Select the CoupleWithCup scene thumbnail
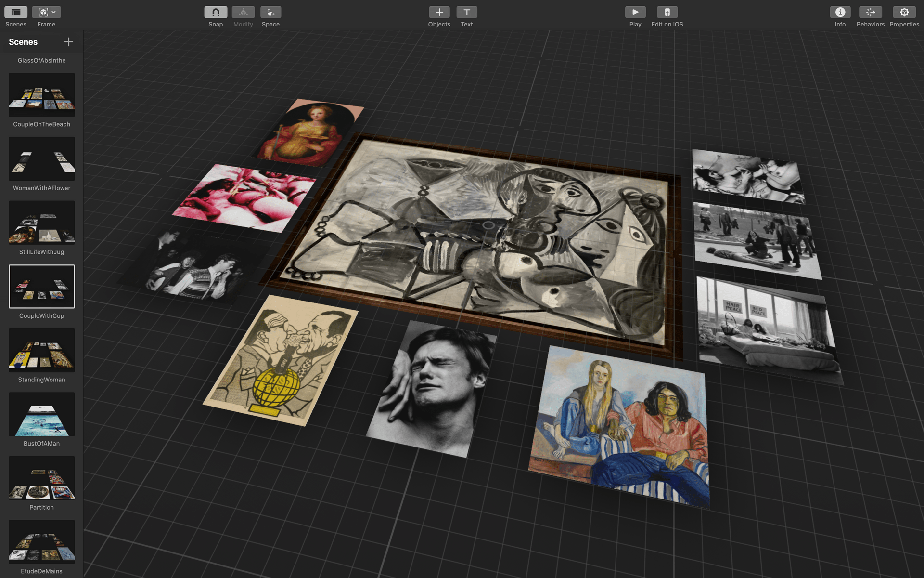924x578 pixels. click(x=42, y=286)
